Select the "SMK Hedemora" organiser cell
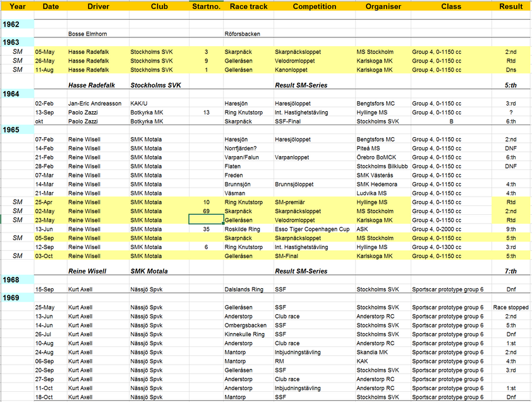This screenshot has height=402, width=532. tap(383, 185)
